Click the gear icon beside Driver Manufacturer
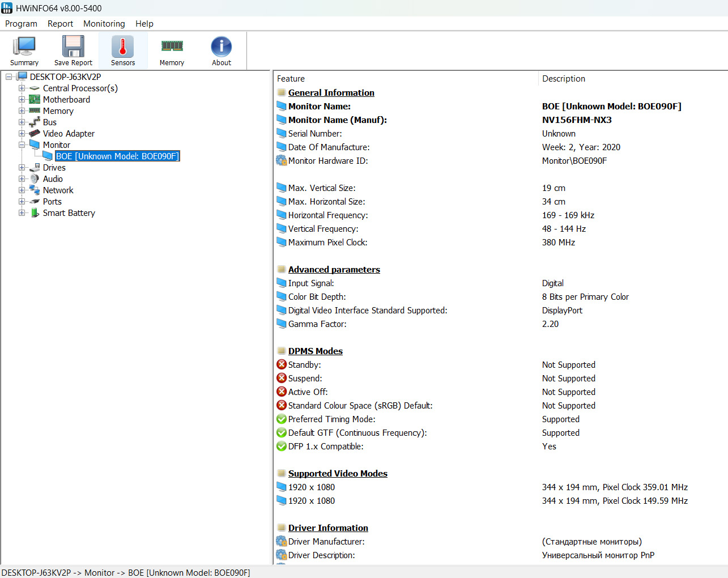728x578 pixels. (x=282, y=541)
